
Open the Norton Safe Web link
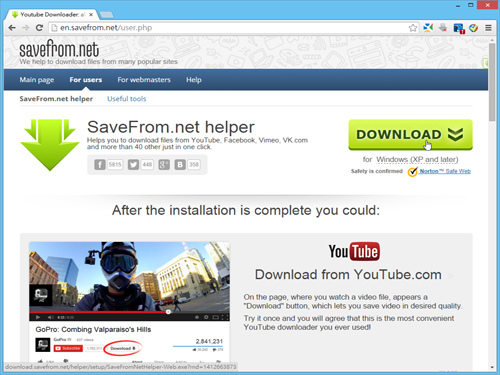[445, 171]
